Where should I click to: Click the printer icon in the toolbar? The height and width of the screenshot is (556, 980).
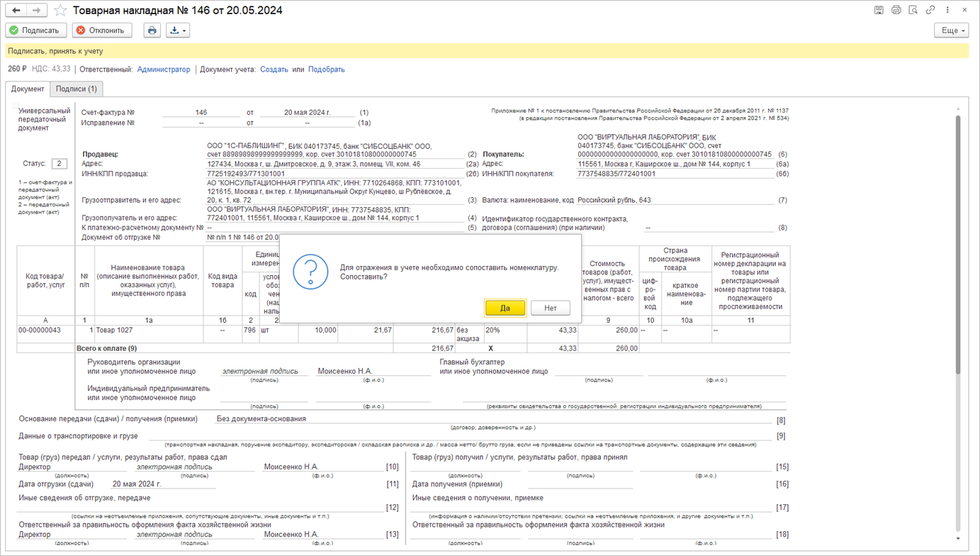click(x=152, y=30)
